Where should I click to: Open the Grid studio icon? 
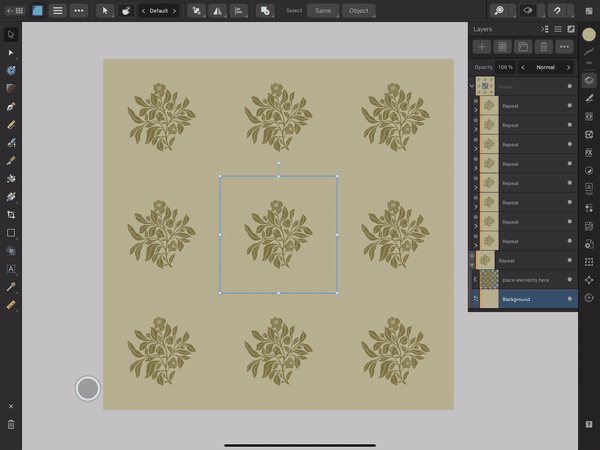[x=589, y=262]
